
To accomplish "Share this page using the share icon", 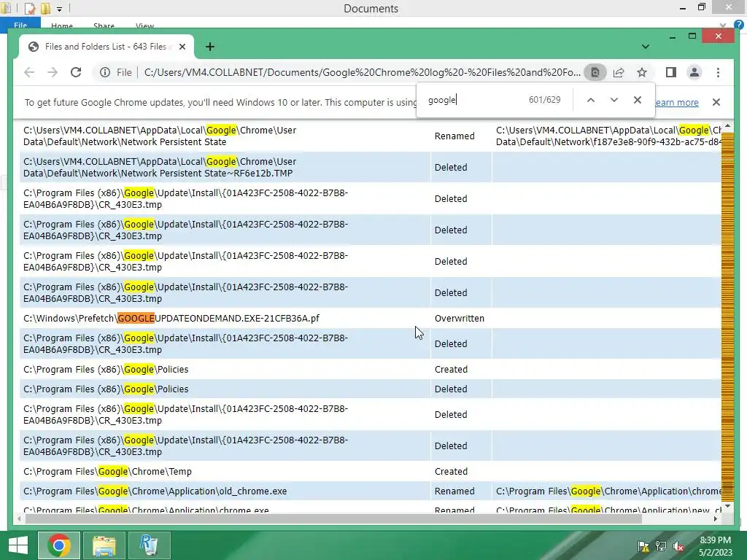I will pos(619,72).
